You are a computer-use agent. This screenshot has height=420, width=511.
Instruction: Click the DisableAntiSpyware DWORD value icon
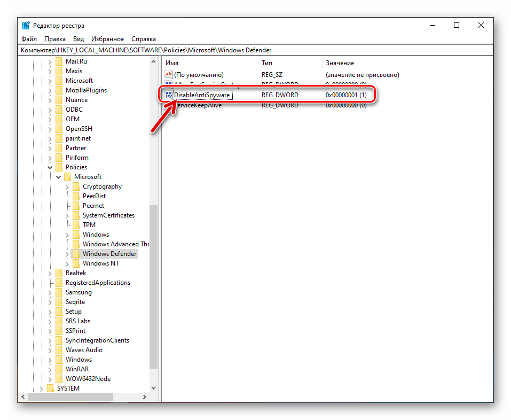pos(169,95)
